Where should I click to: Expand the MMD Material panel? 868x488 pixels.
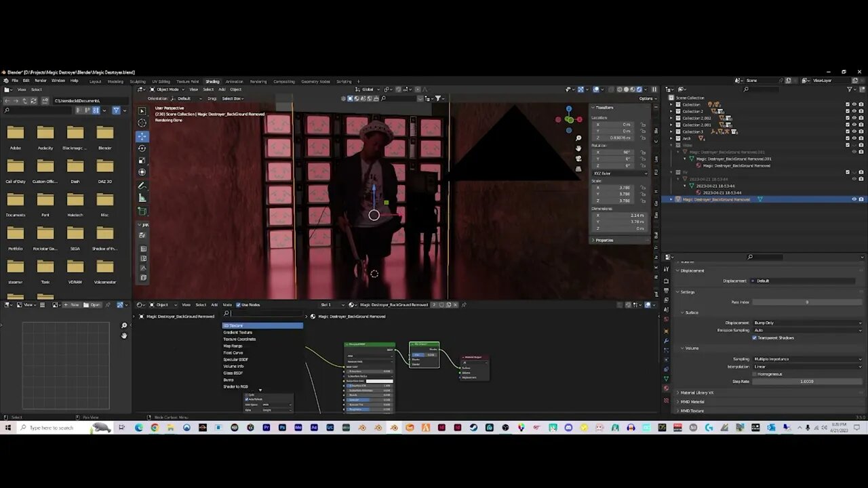[x=691, y=401]
